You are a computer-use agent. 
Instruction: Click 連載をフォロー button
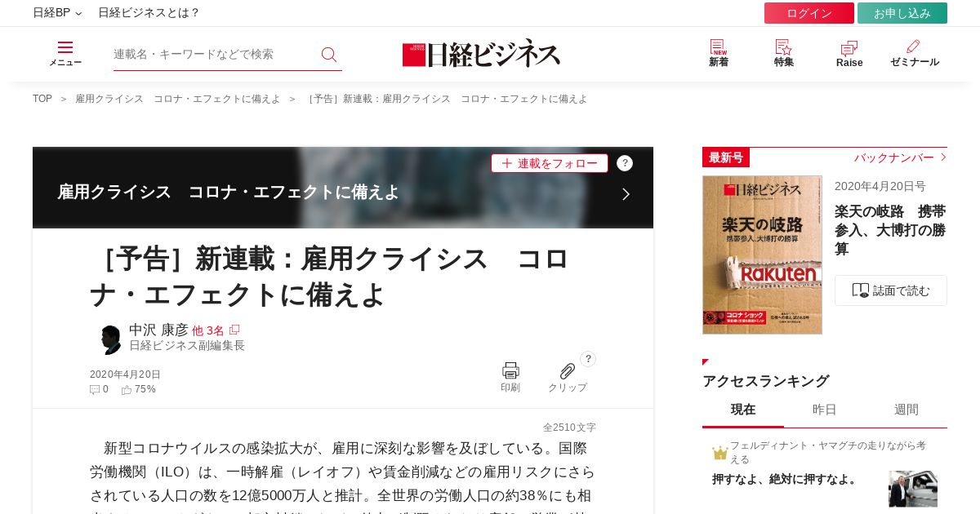550,163
